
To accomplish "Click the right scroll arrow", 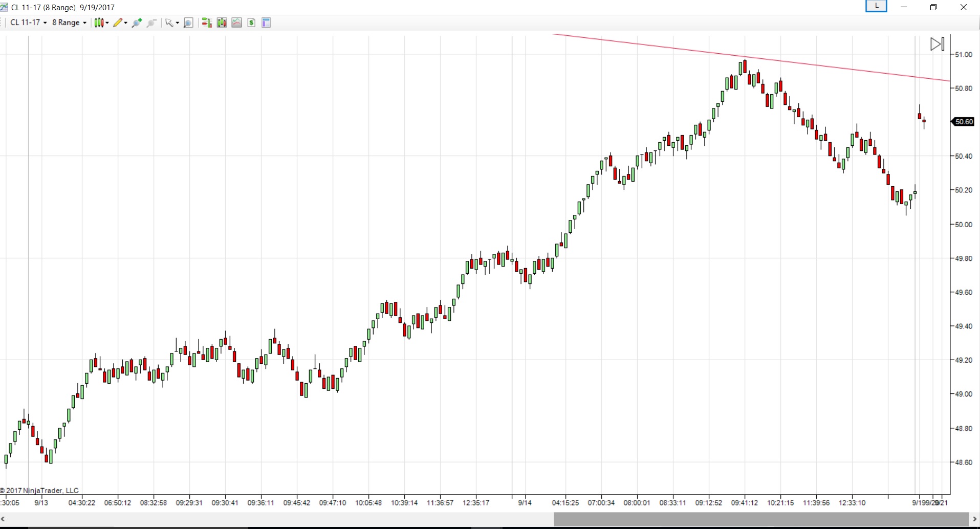I will [974, 519].
